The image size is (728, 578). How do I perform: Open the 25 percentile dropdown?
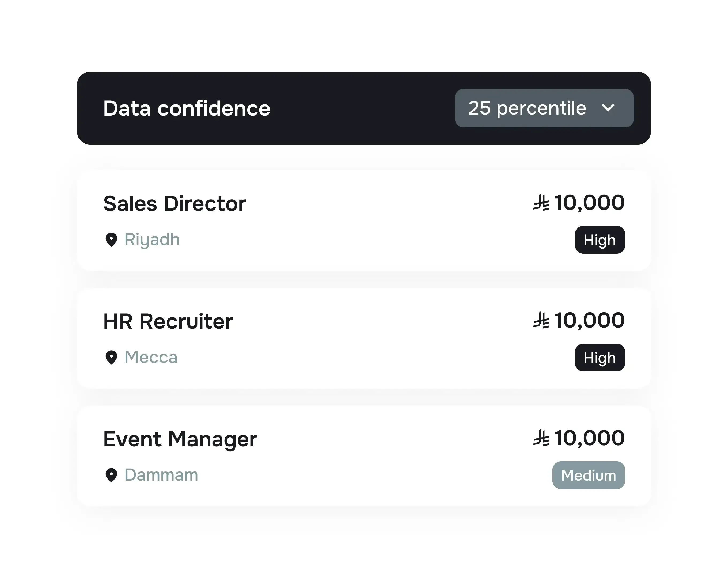point(544,108)
